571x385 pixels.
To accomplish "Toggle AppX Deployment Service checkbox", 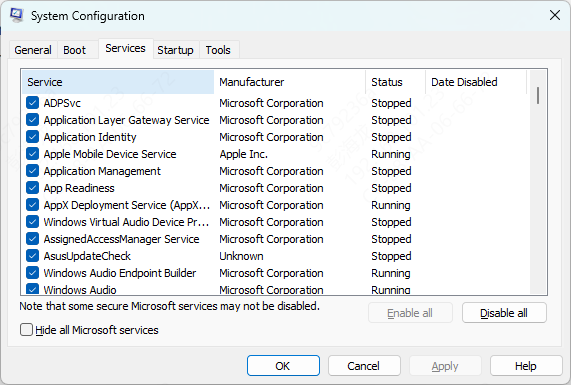I will tap(32, 205).
